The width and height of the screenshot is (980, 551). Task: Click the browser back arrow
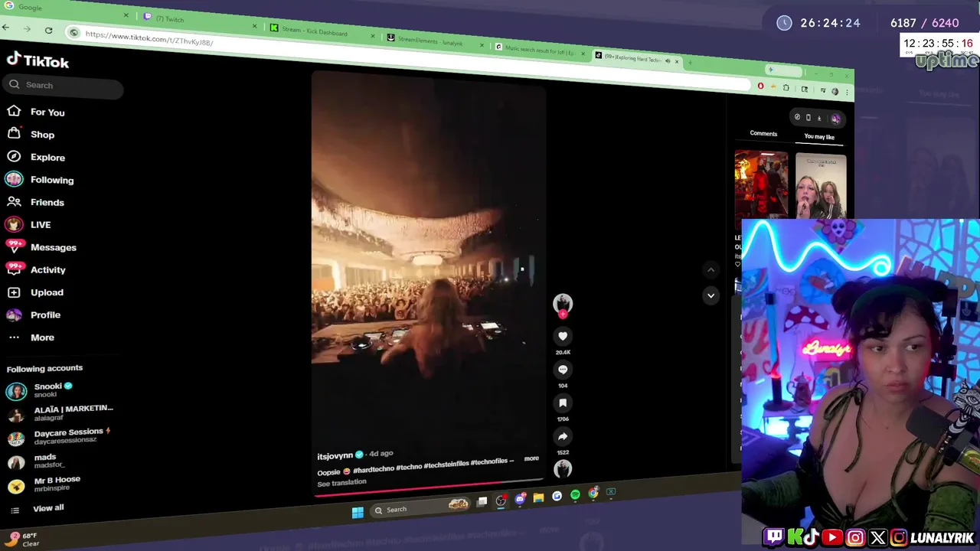(x=6, y=28)
